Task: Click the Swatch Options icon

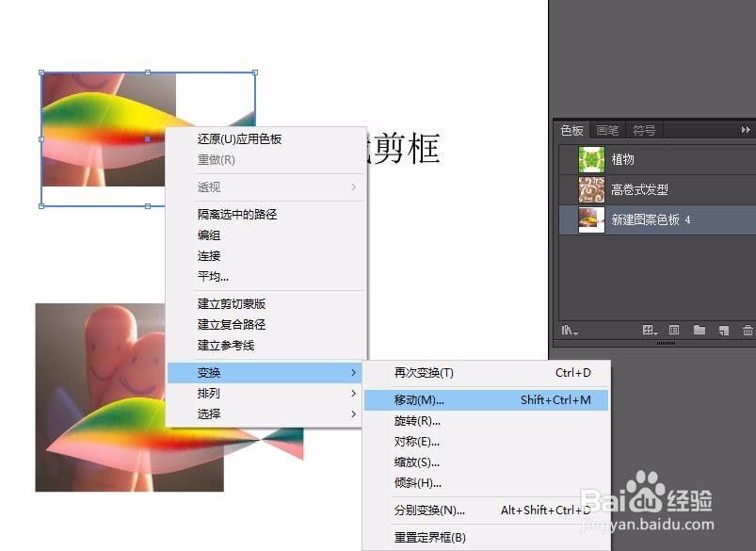Action: (674, 330)
